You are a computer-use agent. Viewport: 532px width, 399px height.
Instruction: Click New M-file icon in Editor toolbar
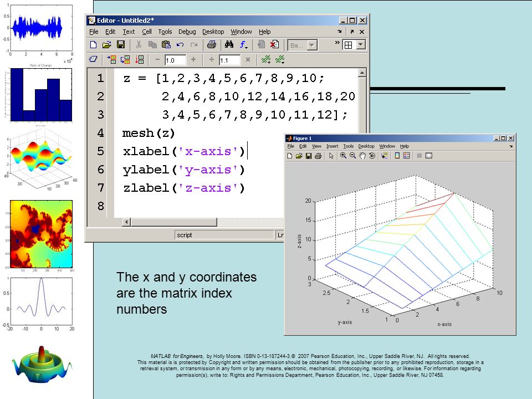93,45
